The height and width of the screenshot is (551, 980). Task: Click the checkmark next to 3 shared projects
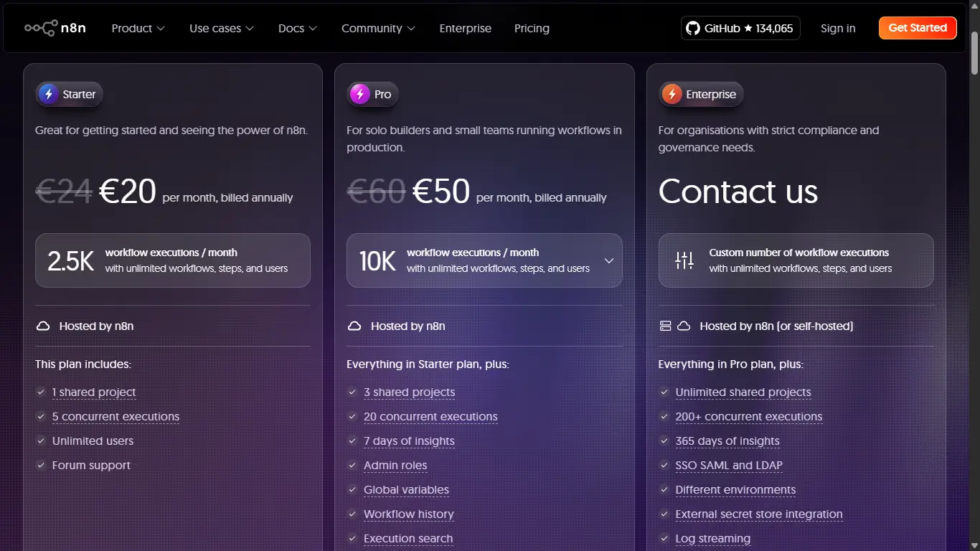coord(352,392)
